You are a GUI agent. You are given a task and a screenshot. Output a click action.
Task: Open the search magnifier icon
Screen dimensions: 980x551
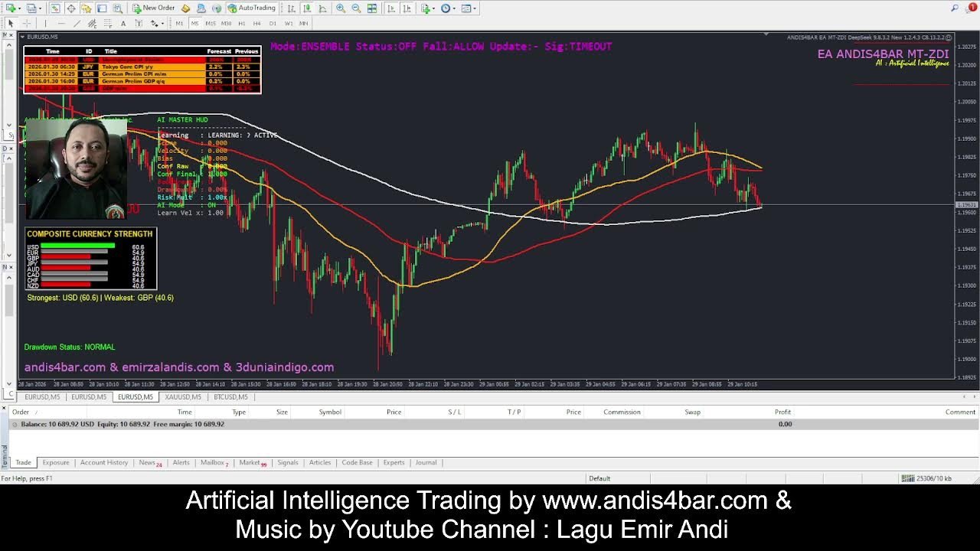click(x=955, y=8)
